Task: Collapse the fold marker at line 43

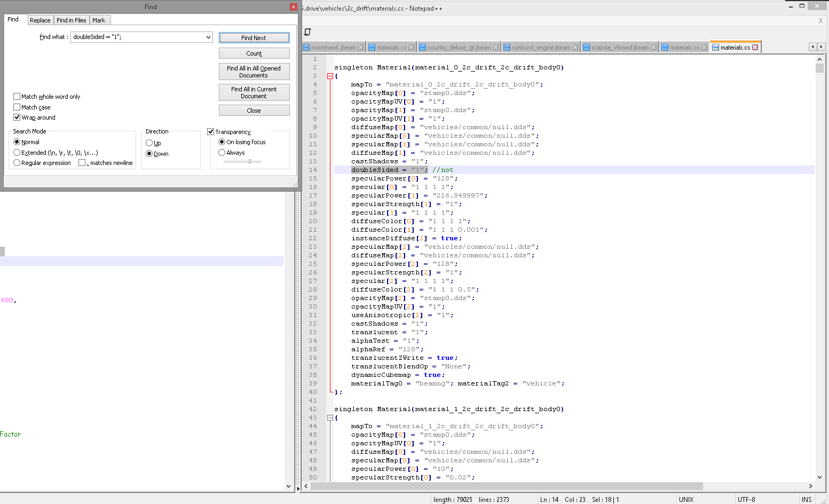Action: (x=330, y=418)
